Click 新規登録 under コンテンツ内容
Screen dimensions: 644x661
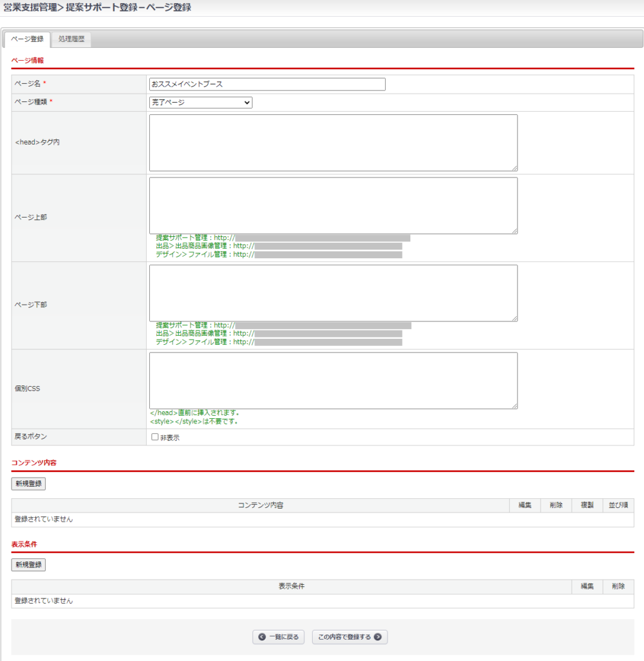pos(28,483)
